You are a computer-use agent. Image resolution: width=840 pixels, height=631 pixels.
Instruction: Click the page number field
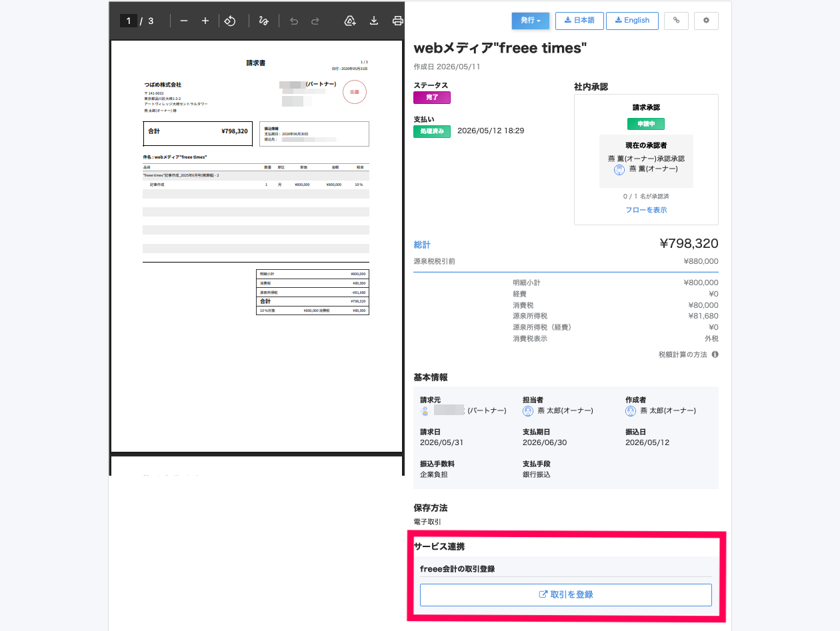[x=129, y=21]
